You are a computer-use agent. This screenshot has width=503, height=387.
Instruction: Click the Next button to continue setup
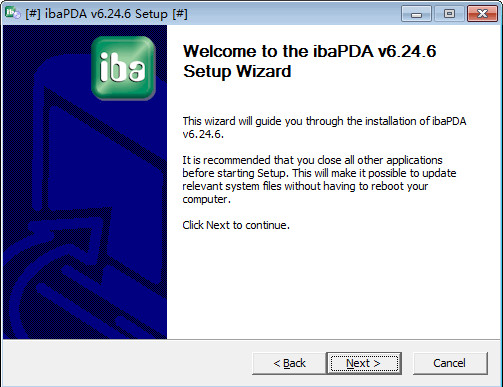(364, 363)
